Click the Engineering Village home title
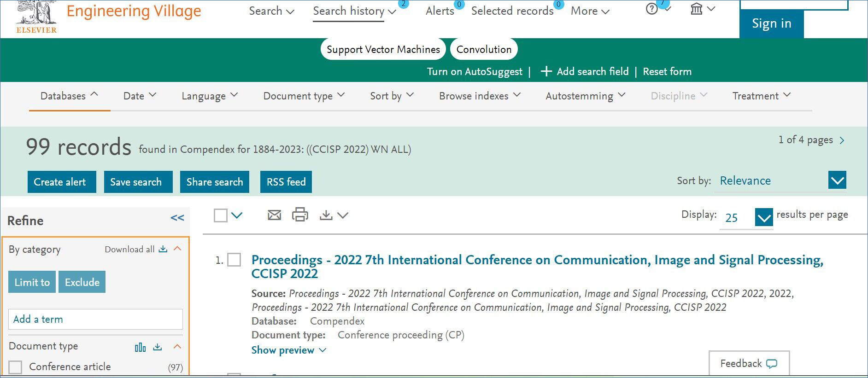 click(x=134, y=11)
